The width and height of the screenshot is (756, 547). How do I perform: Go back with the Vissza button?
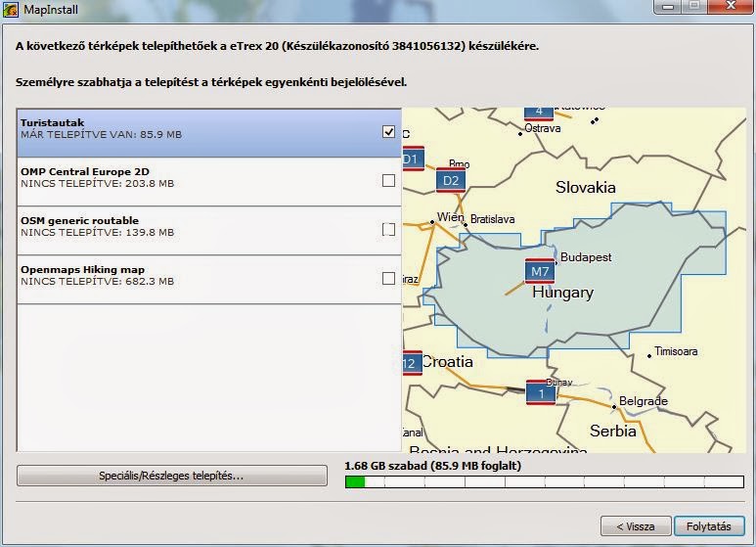(x=636, y=526)
